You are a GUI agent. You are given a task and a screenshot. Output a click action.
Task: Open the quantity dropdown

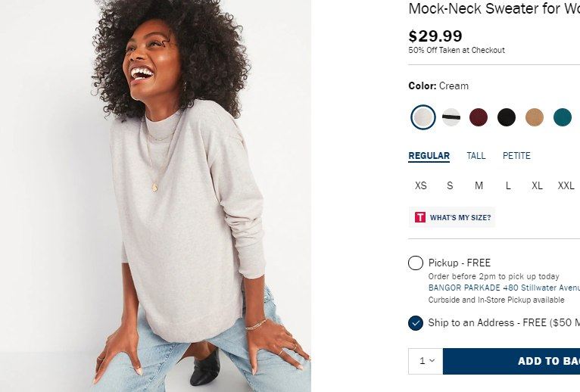pyautogui.click(x=426, y=361)
